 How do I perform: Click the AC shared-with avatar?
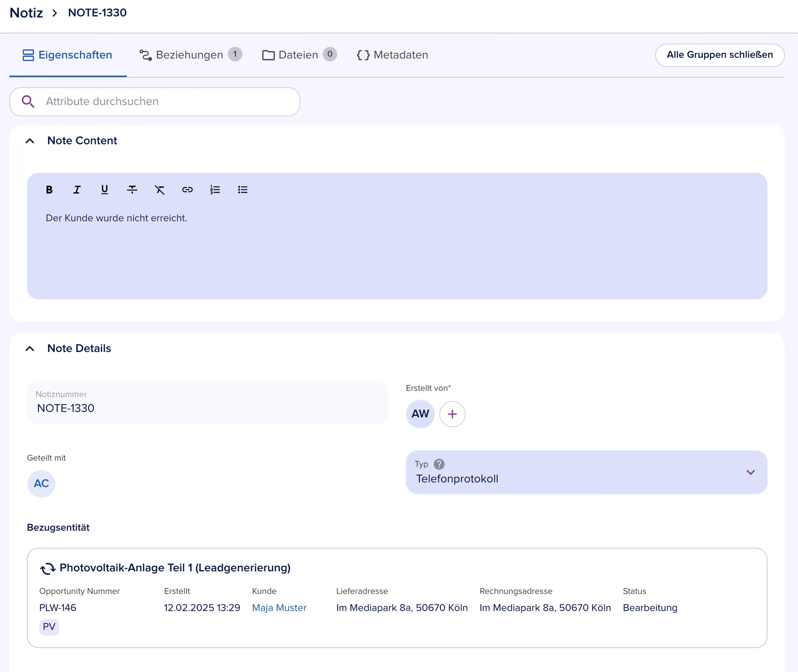tap(41, 484)
